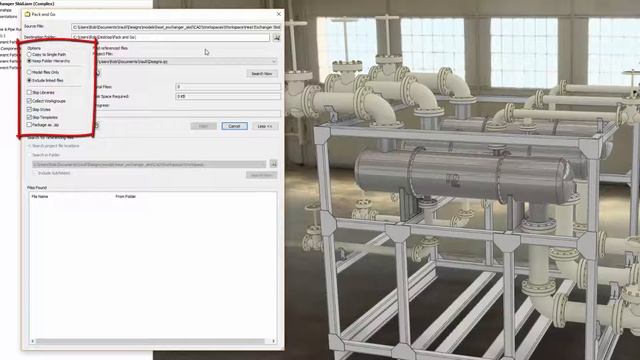Click the Files Found scroll left arrow
The height and width of the screenshot is (360, 640).
pyautogui.click(x=32, y=341)
